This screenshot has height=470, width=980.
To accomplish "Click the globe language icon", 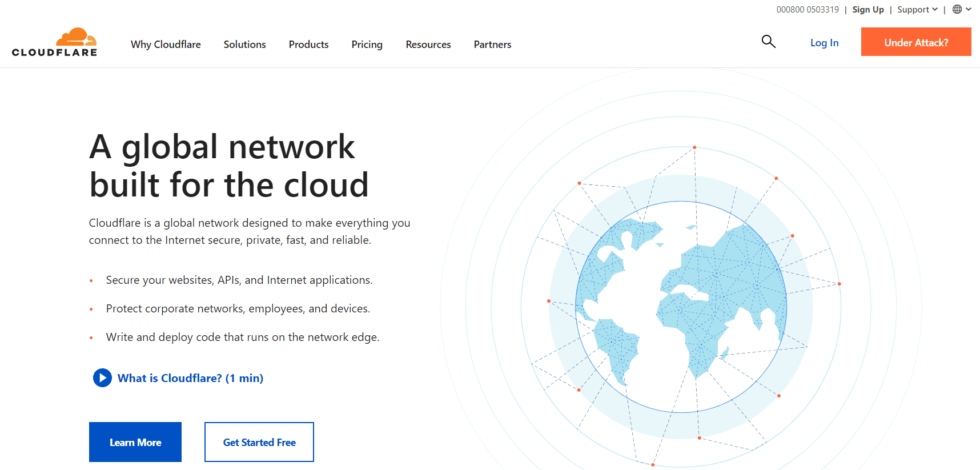I will [x=957, y=9].
